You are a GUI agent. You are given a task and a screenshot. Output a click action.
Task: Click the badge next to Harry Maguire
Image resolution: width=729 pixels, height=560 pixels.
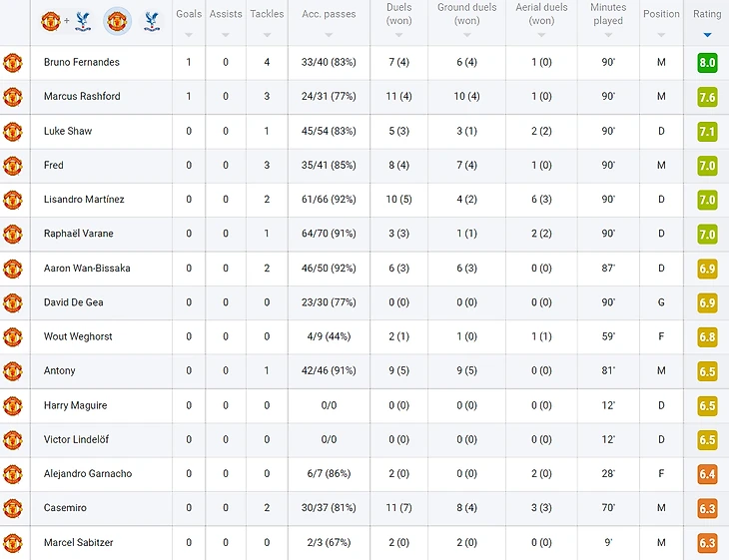coord(13,405)
